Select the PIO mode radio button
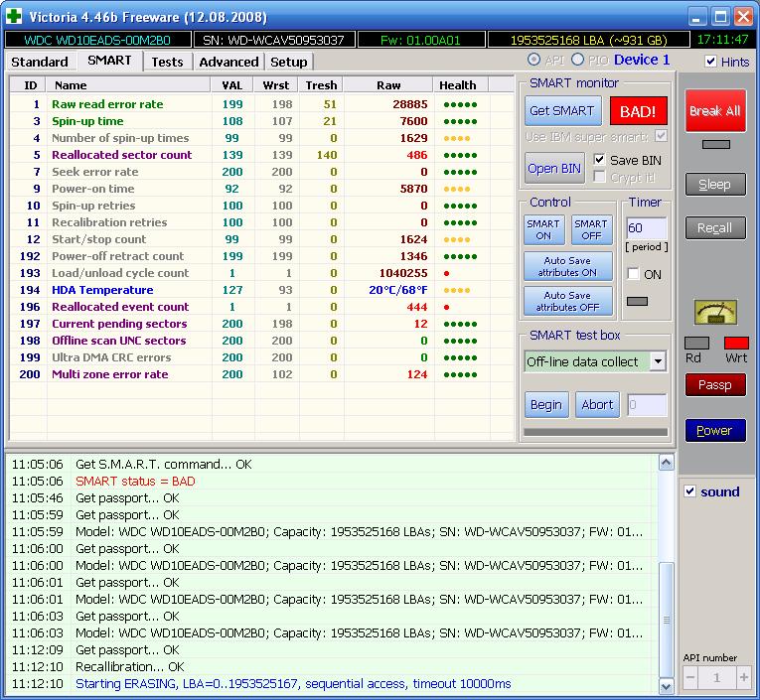This screenshot has height=700, width=760. [577, 61]
